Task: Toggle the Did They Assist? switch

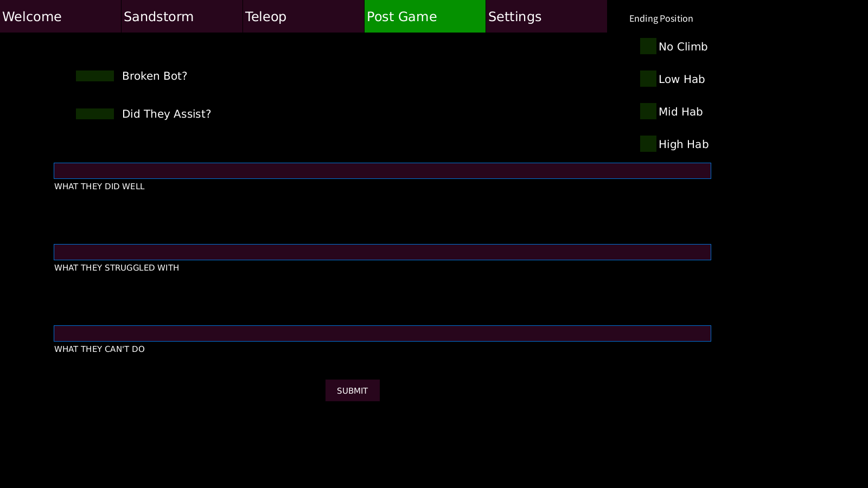Action: click(95, 114)
